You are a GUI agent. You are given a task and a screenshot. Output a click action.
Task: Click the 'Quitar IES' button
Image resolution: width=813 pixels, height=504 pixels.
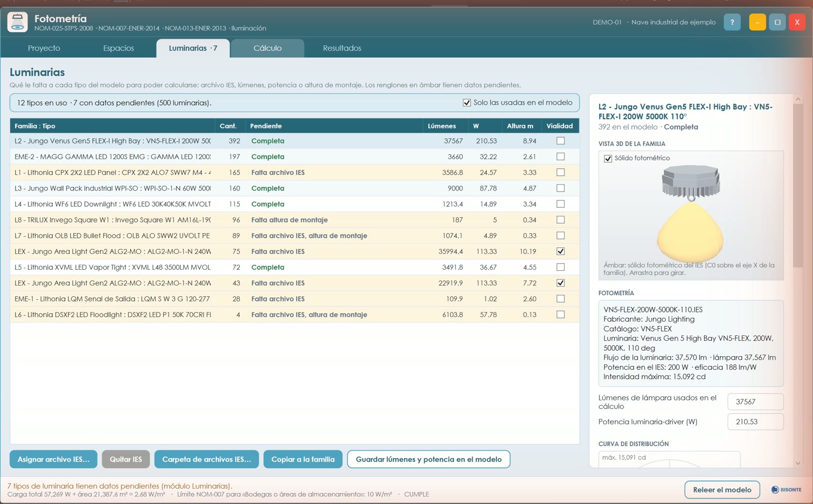click(126, 459)
